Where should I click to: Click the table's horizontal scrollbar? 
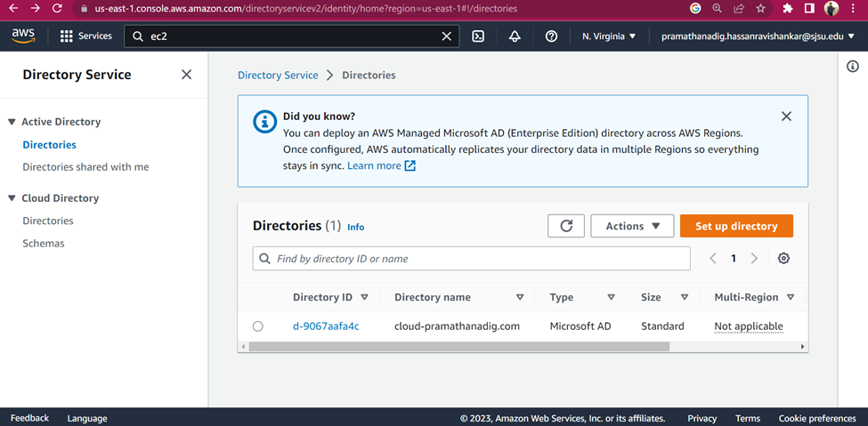(x=458, y=347)
